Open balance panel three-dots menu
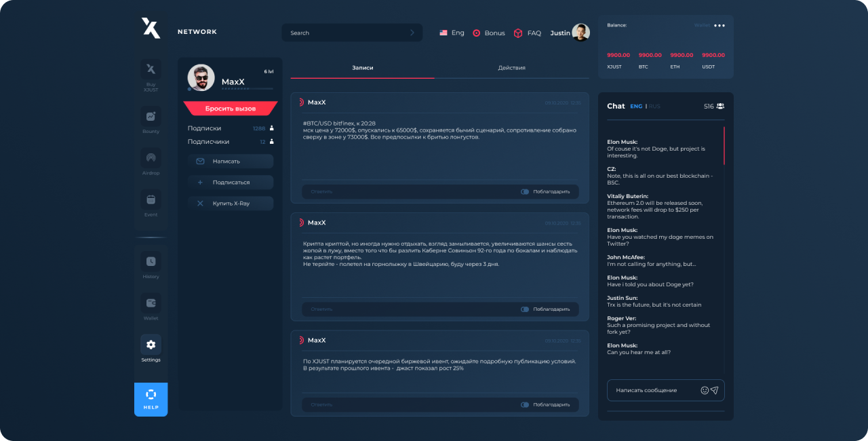Image resolution: width=868 pixels, height=441 pixels. click(719, 26)
